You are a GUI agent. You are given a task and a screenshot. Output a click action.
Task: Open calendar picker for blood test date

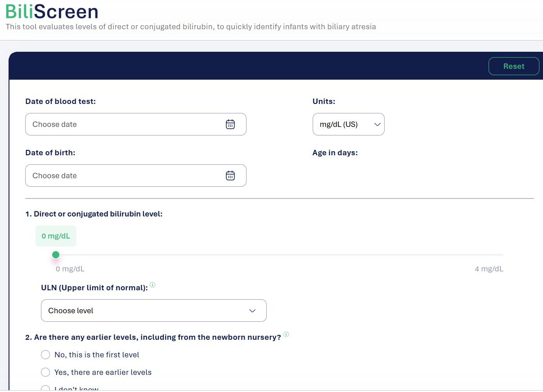230,124
